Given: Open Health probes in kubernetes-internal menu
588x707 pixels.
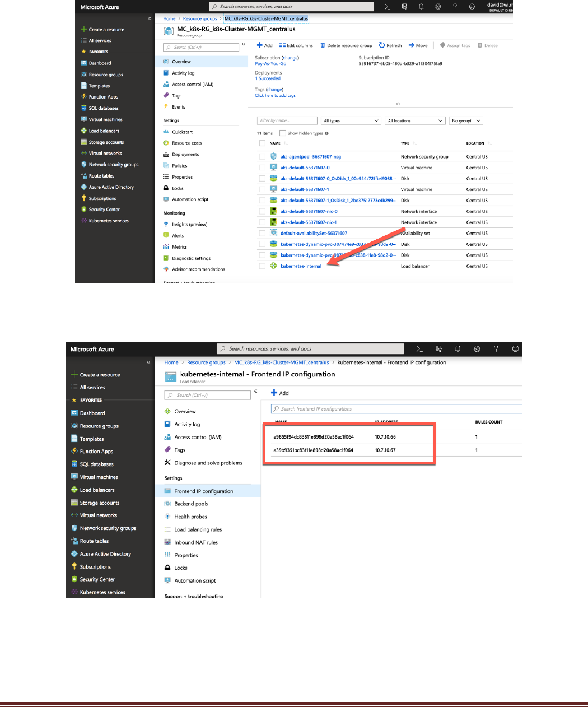Looking at the screenshot, I should 190,517.
